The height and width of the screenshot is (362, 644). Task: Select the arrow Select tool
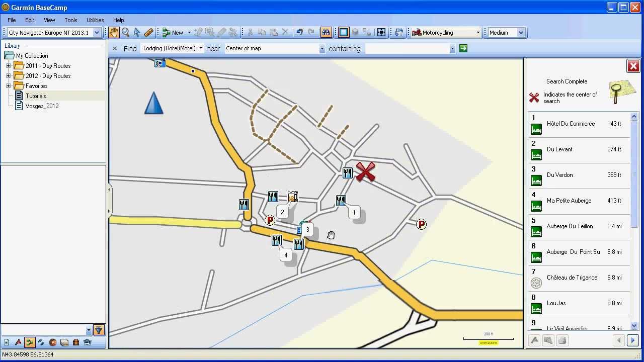coord(137,33)
